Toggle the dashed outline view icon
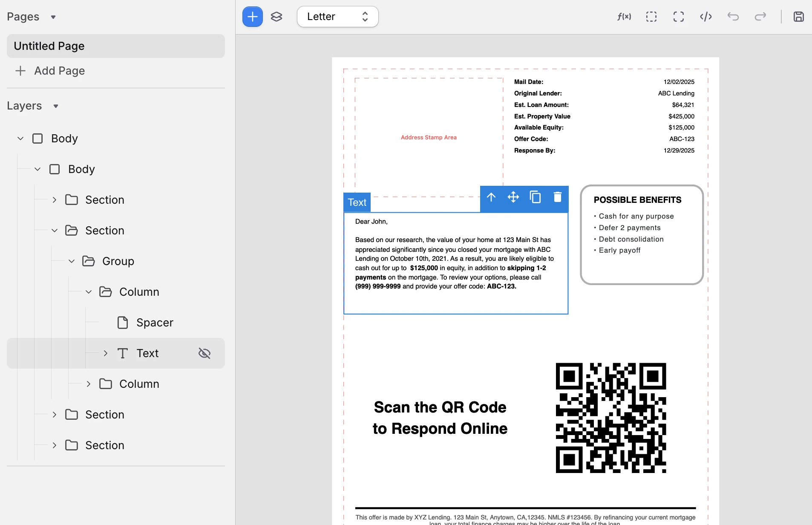Image resolution: width=812 pixels, height=525 pixels. [651, 17]
